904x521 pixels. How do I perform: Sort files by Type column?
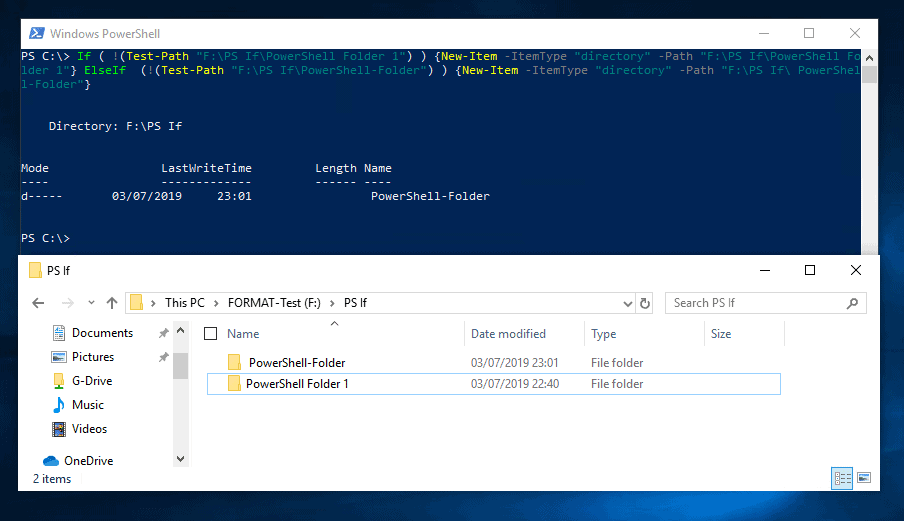[x=604, y=334]
